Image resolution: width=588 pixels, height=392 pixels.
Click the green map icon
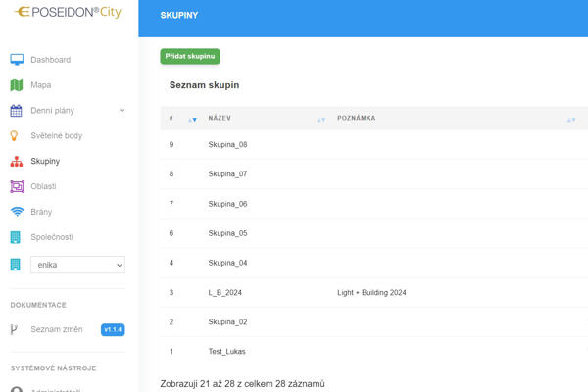pos(17,85)
